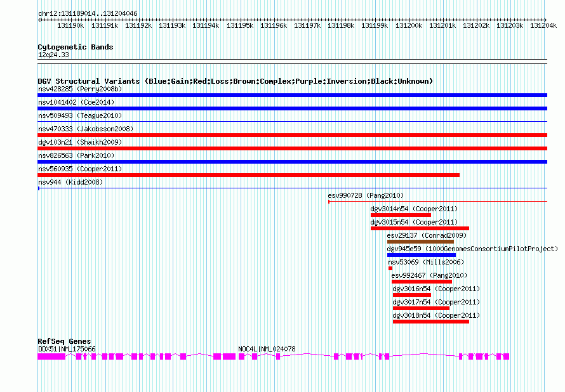Select the blue gain bar under nsv428285
Screen dimensions: 565x392
click(292, 95)
